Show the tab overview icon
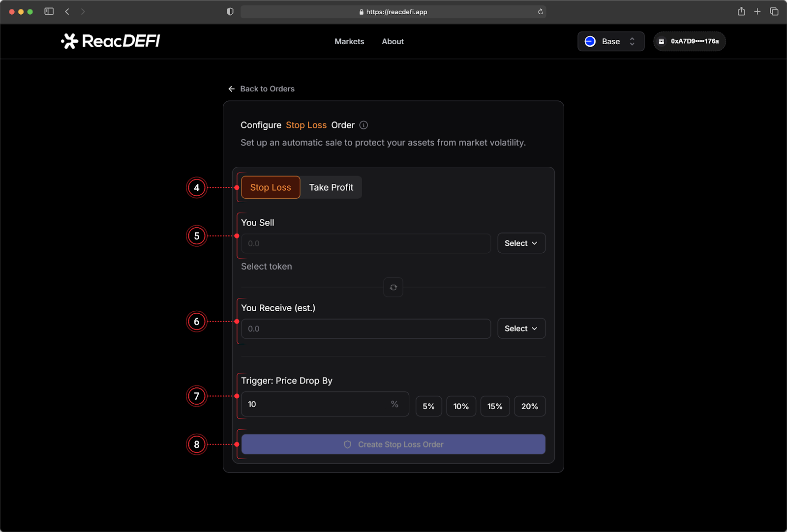 [x=774, y=11]
